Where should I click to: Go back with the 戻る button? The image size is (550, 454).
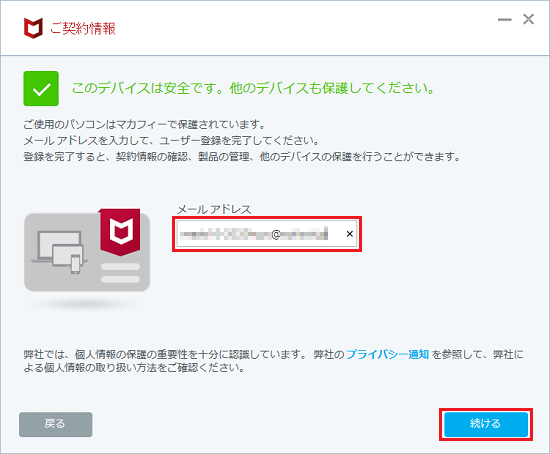coord(56,424)
